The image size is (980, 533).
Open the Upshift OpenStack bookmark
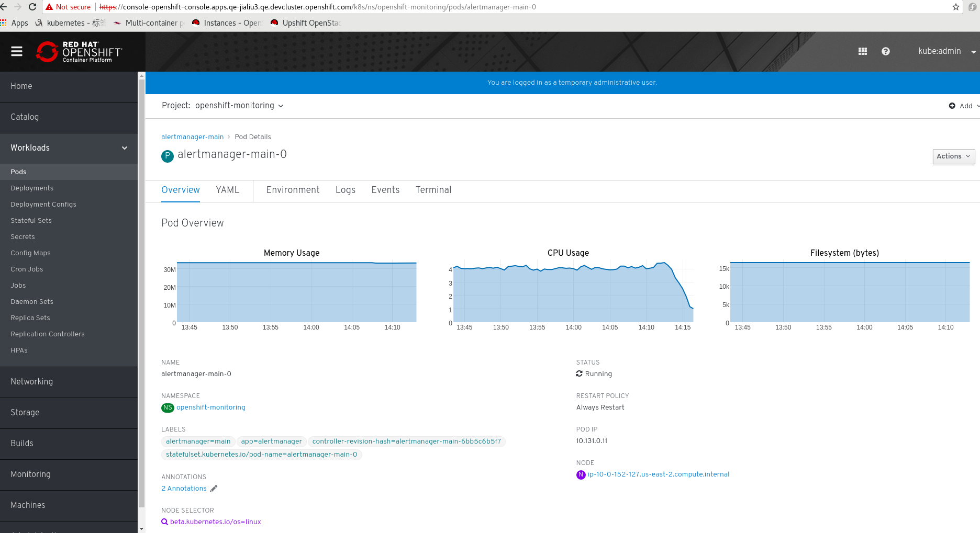[x=306, y=23]
